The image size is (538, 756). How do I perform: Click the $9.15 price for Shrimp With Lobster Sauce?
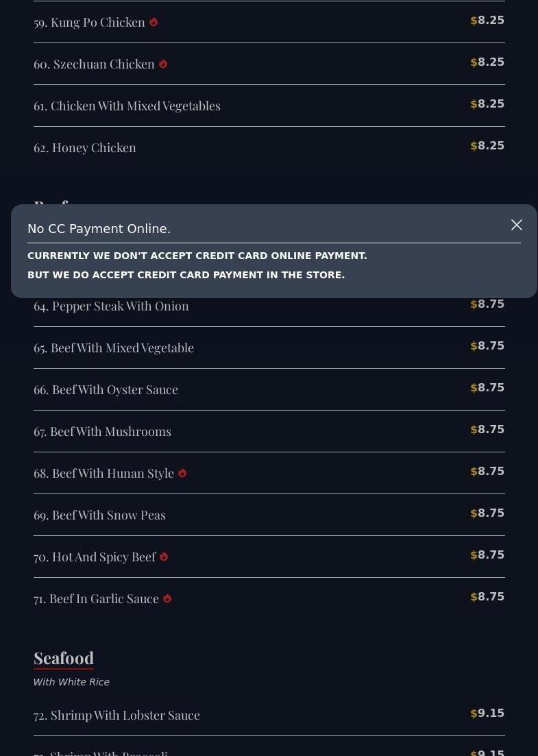click(x=487, y=714)
